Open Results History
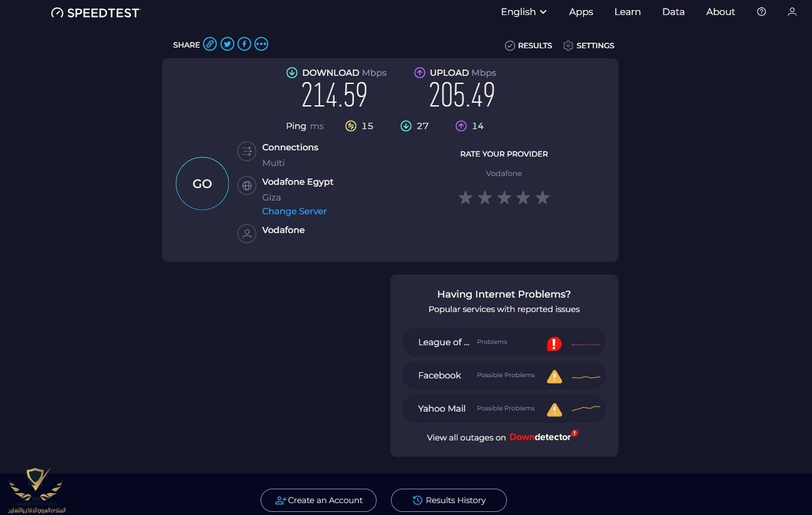 click(449, 500)
